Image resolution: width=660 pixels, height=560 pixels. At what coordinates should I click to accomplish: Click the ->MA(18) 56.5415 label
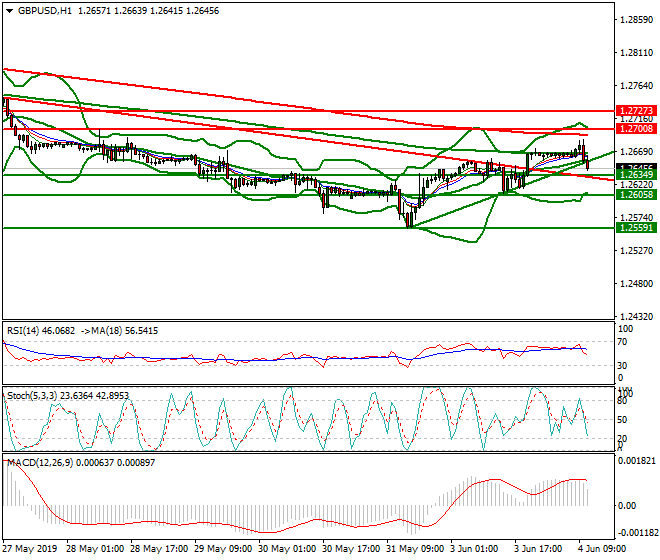[119, 331]
